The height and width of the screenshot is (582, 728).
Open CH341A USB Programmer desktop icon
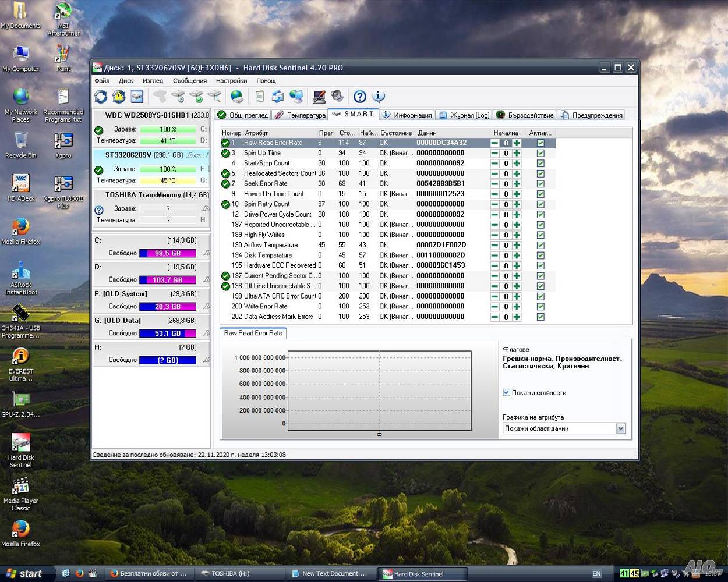pos(21,321)
